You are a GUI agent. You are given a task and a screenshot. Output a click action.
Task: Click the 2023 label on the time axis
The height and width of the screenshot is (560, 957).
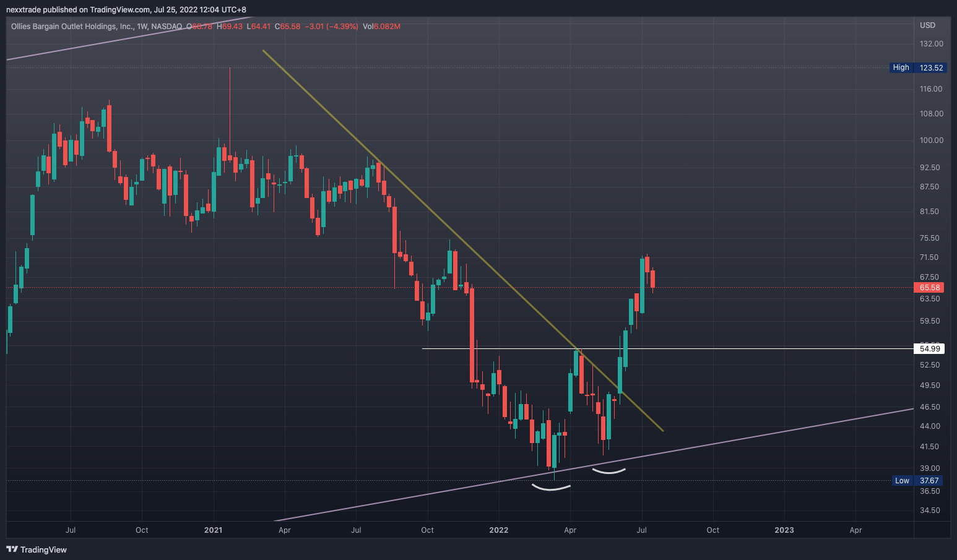tap(784, 530)
